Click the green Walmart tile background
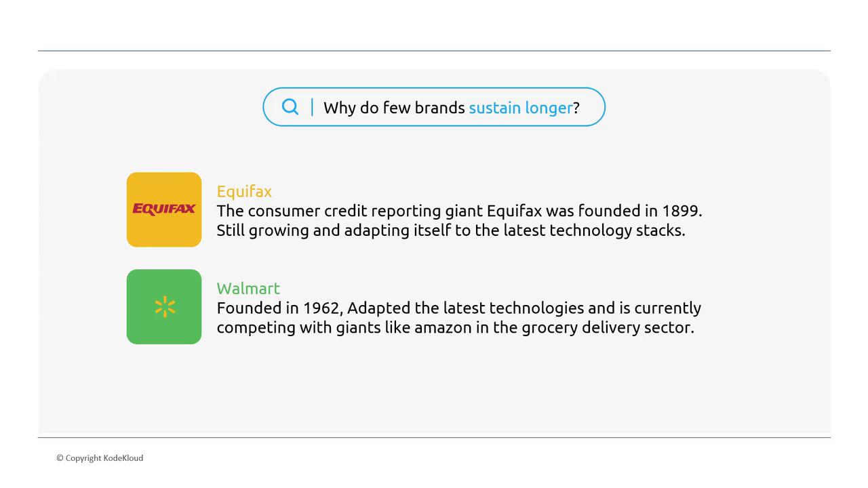Screen dimensions: 868x488 [x=145, y=328]
